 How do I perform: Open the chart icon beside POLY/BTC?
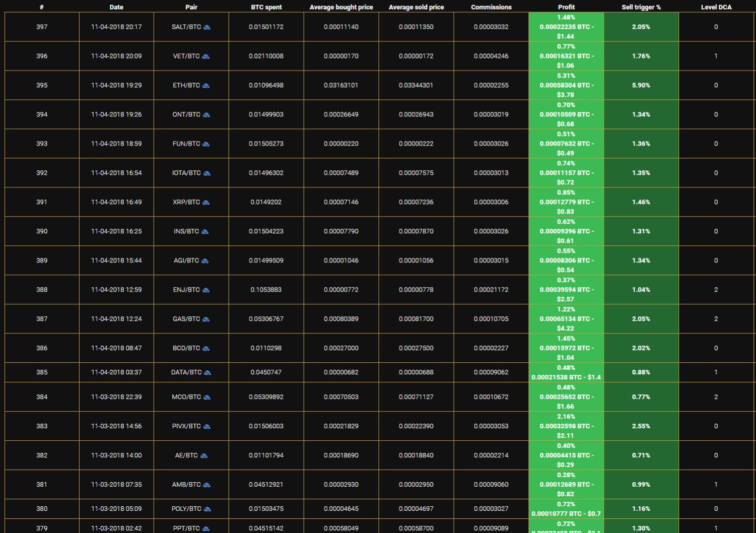point(208,509)
